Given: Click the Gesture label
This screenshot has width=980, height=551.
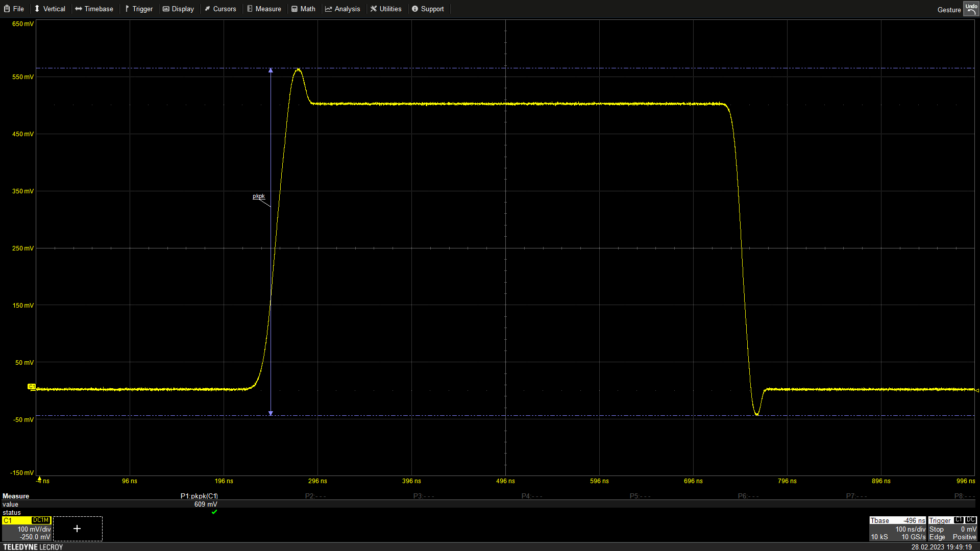Looking at the screenshot, I should pyautogui.click(x=949, y=10).
